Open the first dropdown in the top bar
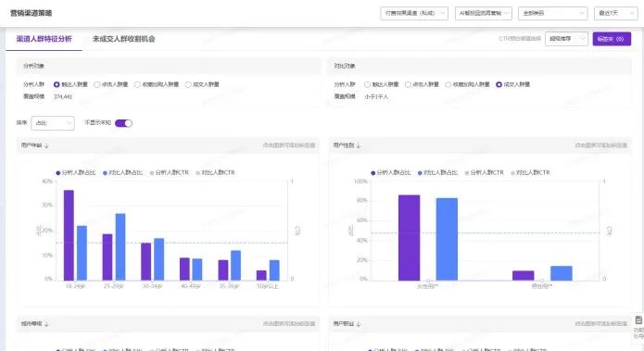Viewport: 644px width, 351px height. tap(414, 13)
